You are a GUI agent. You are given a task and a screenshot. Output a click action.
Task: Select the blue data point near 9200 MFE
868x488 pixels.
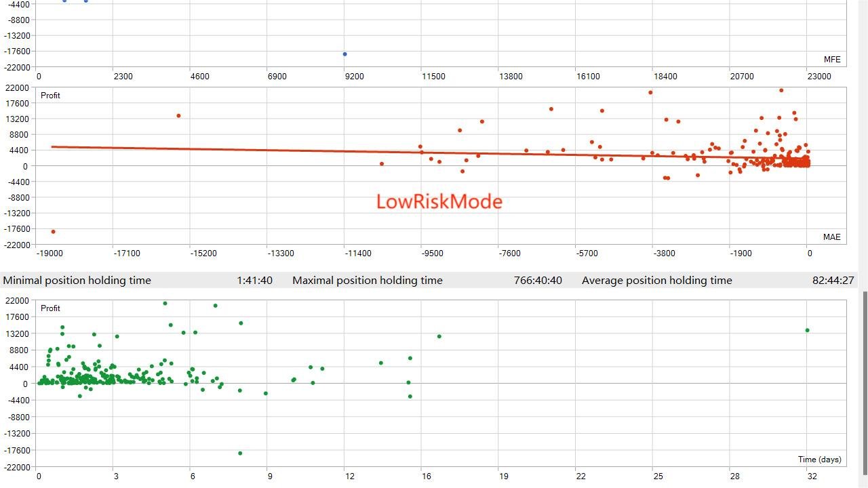[344, 54]
